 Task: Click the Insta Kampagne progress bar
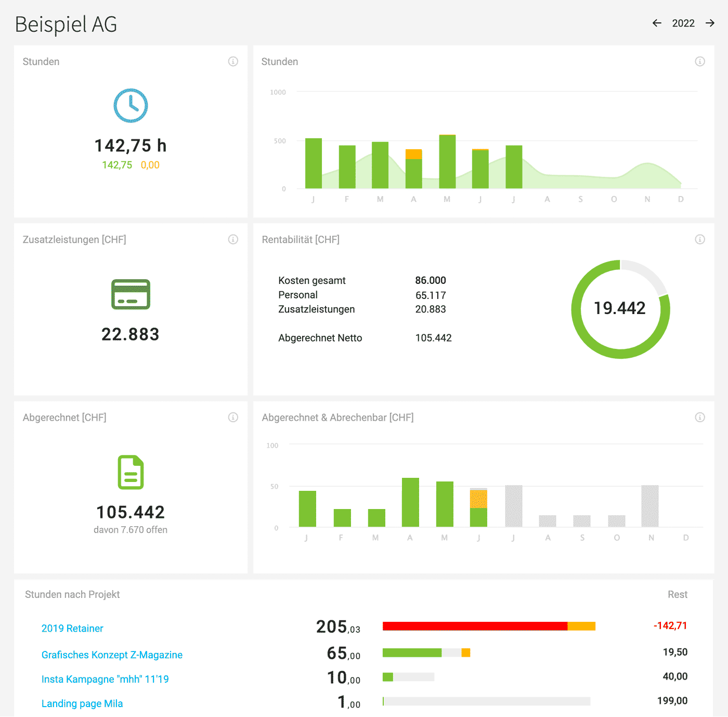click(408, 677)
